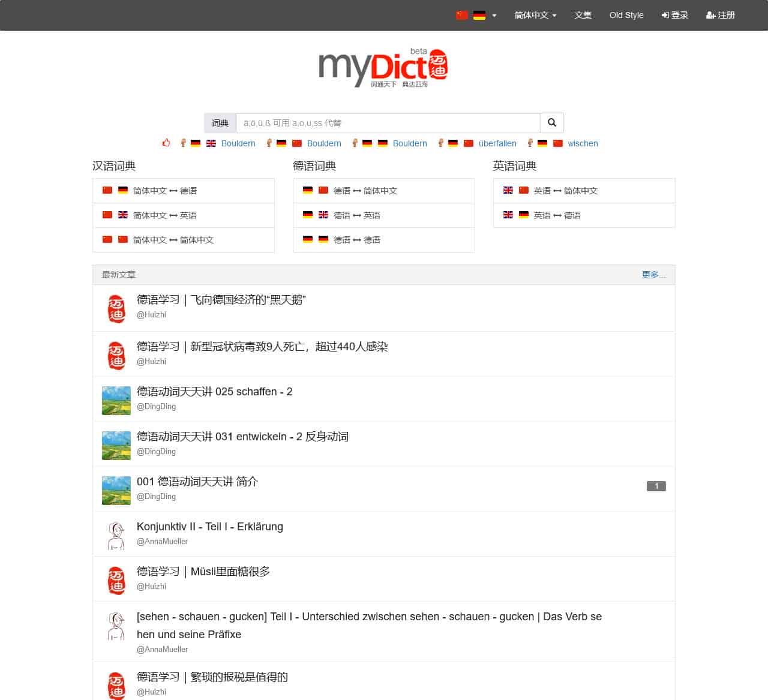Click @AnnaMueller under Konjunktiv II article
Screen dimensions: 768x700
pyautogui.click(x=162, y=541)
